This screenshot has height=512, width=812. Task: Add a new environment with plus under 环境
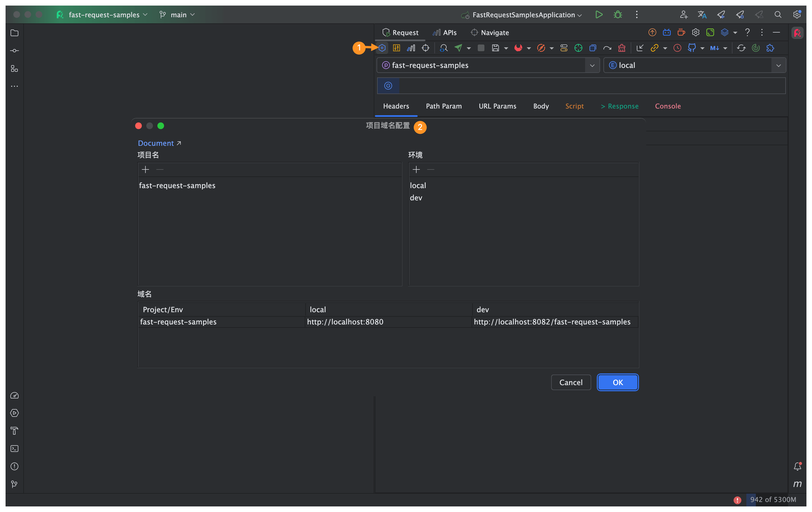pos(416,169)
